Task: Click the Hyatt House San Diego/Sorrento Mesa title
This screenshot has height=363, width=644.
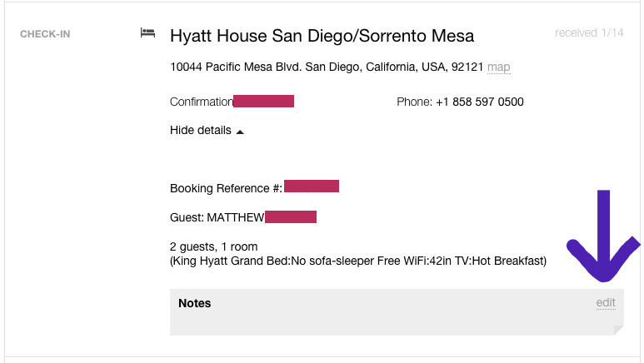Action: (x=322, y=36)
